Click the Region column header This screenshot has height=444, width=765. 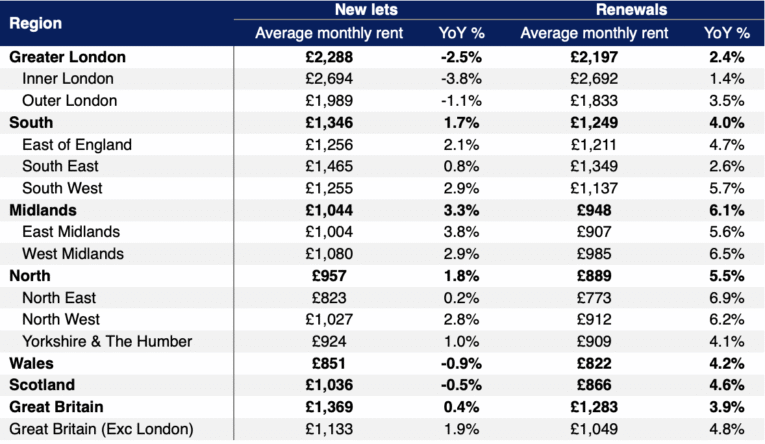click(x=38, y=21)
